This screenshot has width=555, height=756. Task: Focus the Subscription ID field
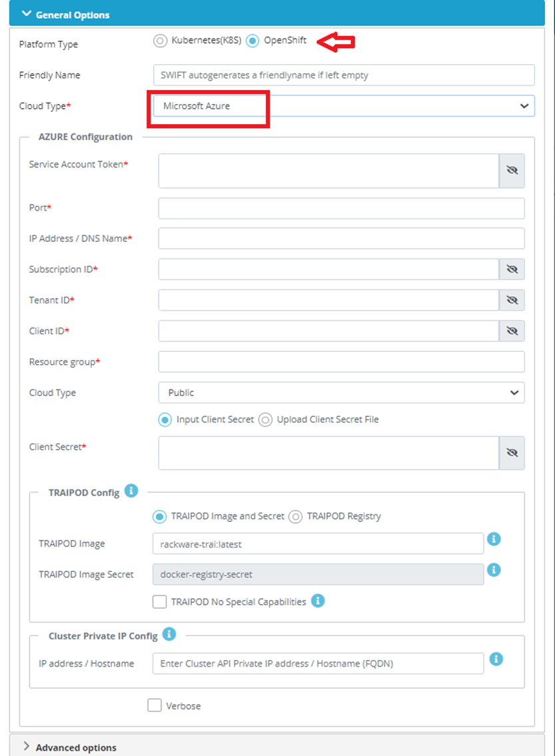[328, 269]
